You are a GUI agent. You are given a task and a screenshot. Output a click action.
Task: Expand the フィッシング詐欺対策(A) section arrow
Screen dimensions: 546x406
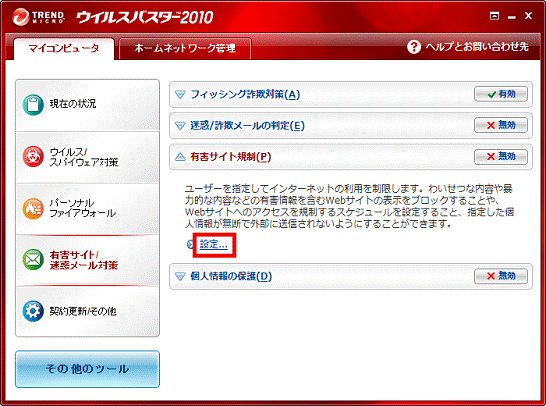(x=180, y=94)
